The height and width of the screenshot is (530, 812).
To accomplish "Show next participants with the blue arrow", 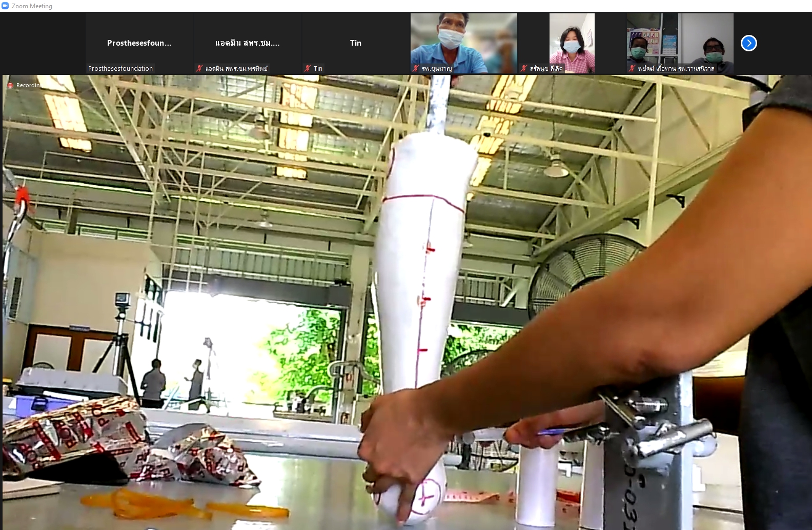I will [748, 43].
